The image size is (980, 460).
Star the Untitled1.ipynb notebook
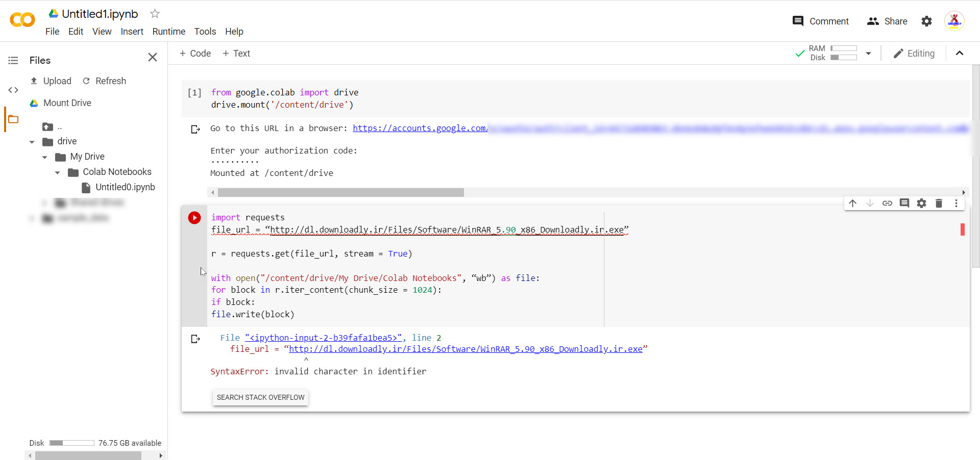point(155,14)
